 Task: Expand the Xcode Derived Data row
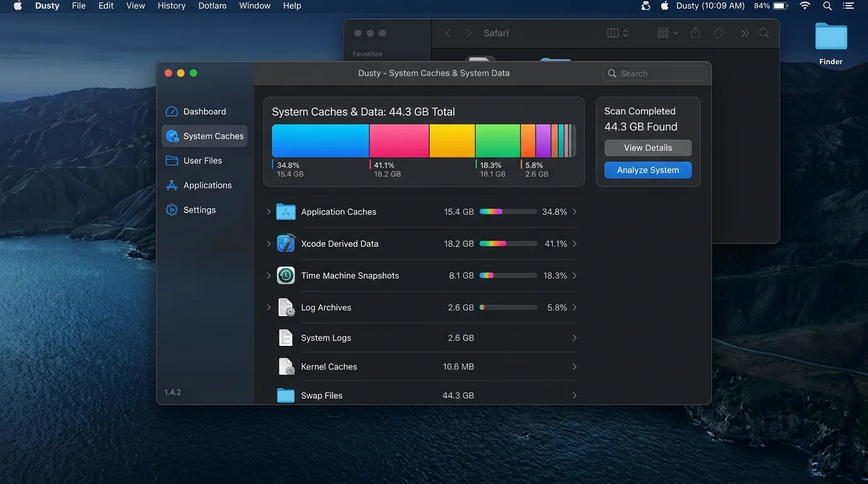point(269,243)
